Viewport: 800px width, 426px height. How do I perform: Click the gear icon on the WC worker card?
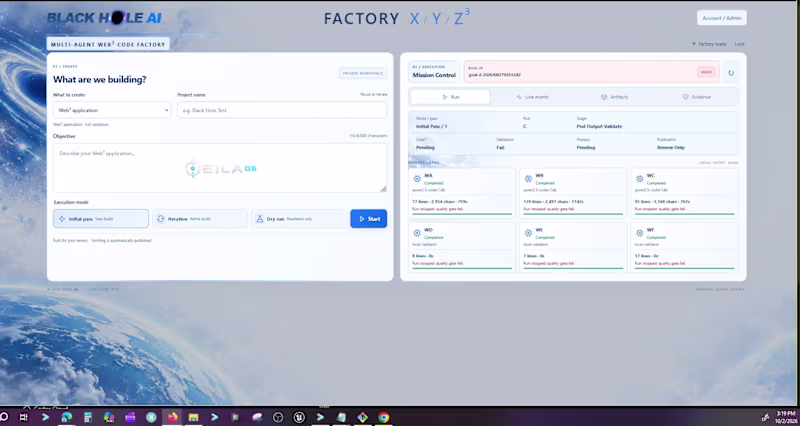639,179
